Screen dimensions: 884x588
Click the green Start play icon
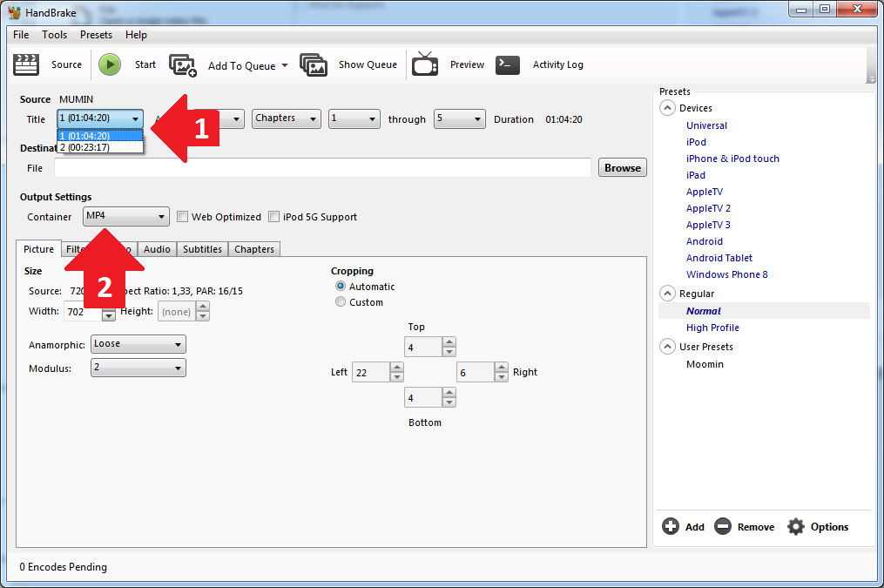point(110,64)
